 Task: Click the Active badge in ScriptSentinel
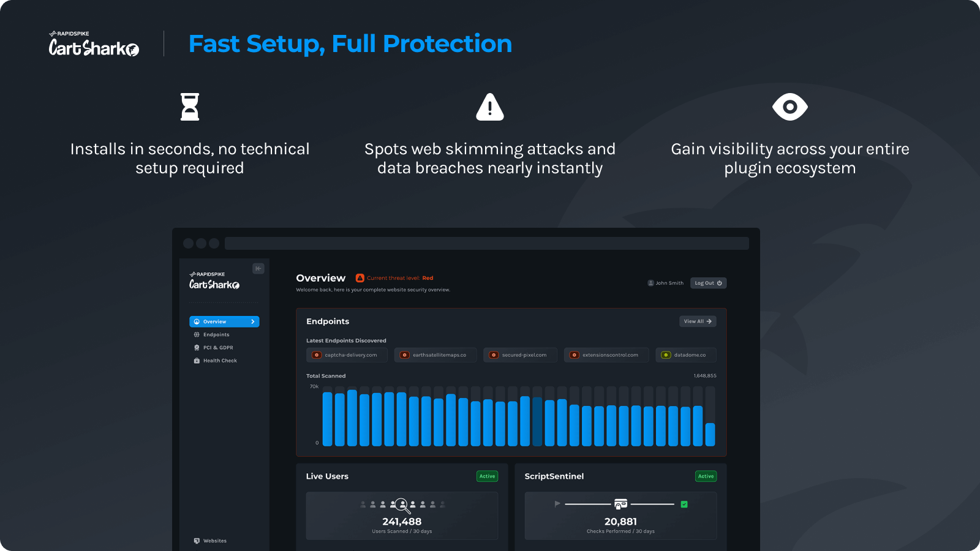click(x=706, y=476)
